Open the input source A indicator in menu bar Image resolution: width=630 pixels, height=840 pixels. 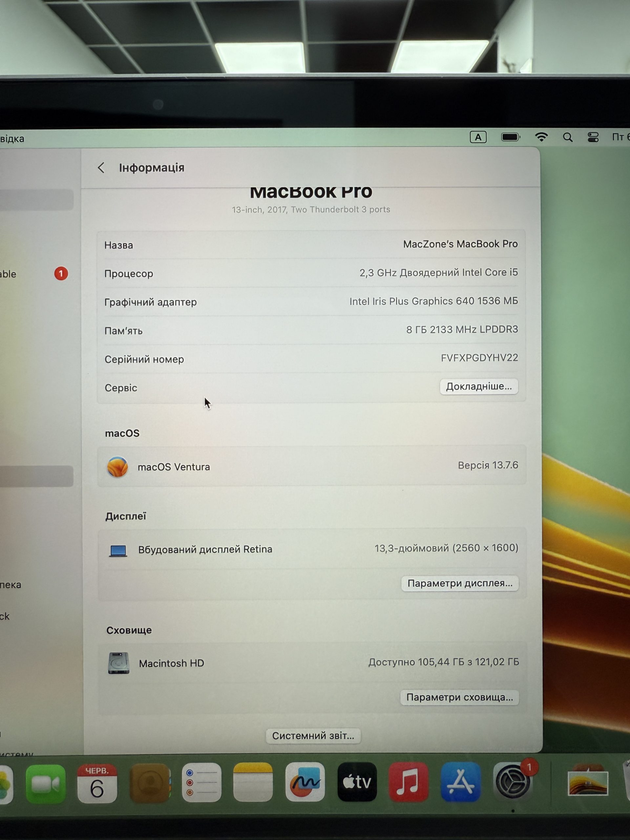point(478,137)
